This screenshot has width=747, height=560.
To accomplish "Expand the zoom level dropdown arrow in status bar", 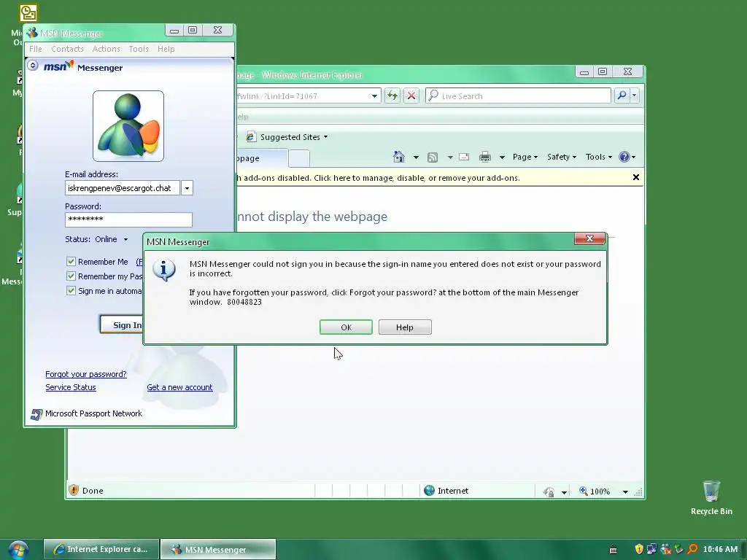I will 625,491.
